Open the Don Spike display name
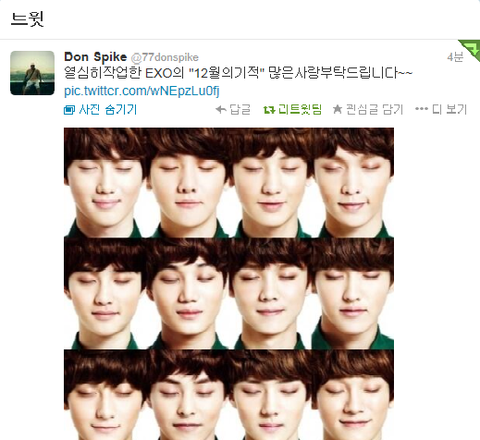 coord(95,57)
